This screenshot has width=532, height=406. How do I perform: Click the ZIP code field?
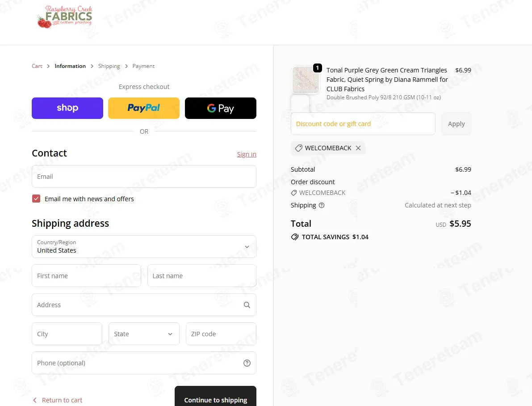pyautogui.click(x=221, y=334)
